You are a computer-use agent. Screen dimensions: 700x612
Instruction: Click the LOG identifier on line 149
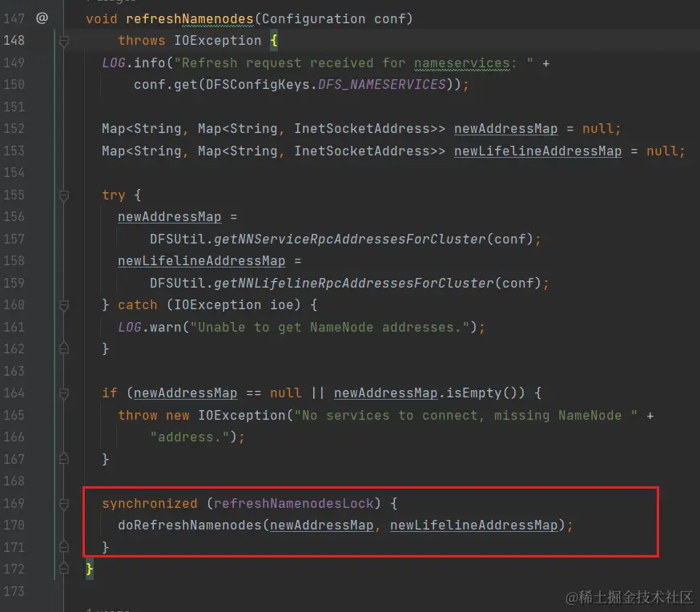click(x=114, y=63)
